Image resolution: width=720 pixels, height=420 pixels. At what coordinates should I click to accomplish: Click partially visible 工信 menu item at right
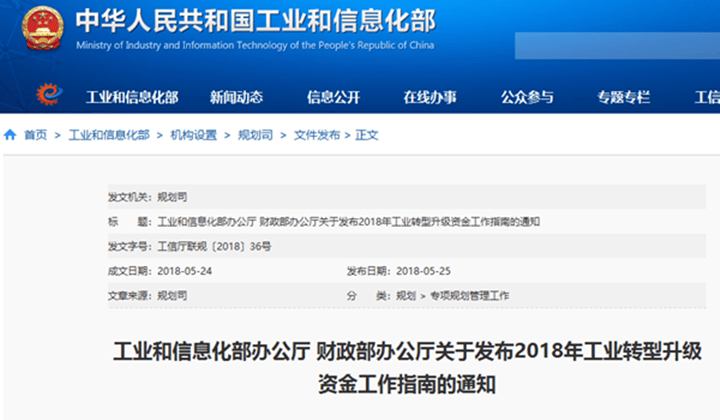click(707, 97)
